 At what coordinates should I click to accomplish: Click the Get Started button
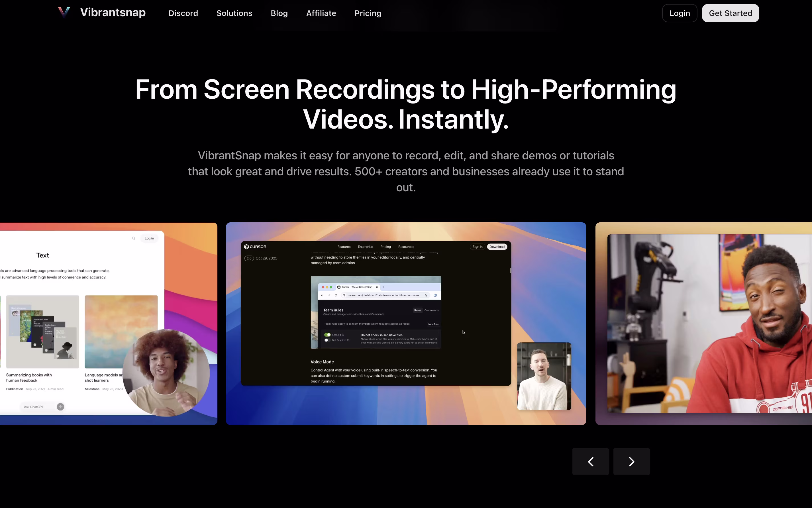tap(730, 13)
